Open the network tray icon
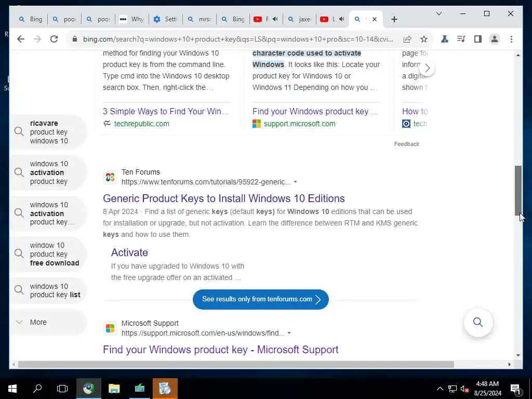The height and width of the screenshot is (399, 532). (453, 389)
